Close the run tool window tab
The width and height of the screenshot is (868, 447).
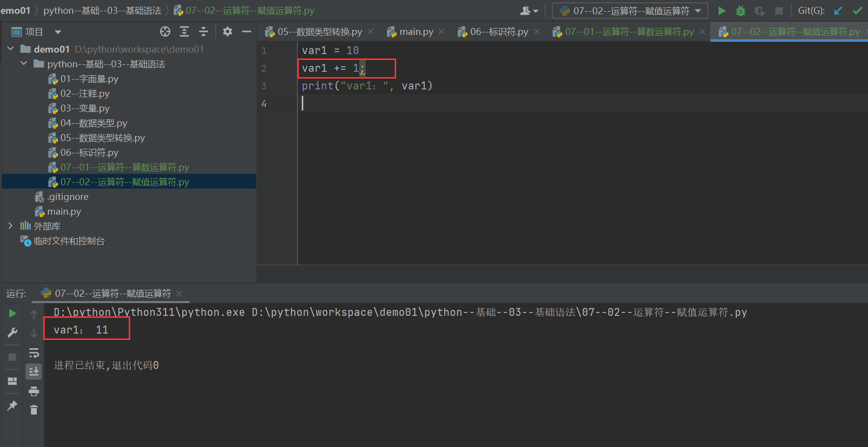pyautogui.click(x=179, y=294)
